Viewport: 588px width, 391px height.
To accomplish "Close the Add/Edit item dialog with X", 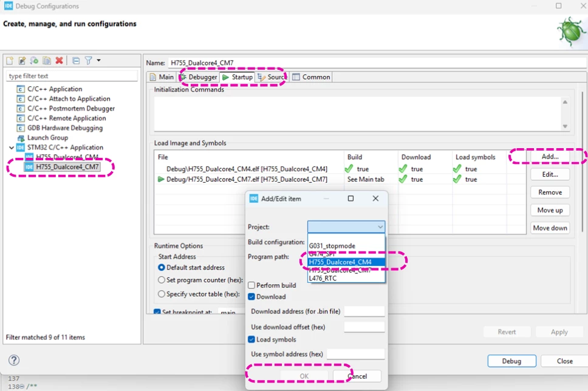I will pyautogui.click(x=375, y=199).
